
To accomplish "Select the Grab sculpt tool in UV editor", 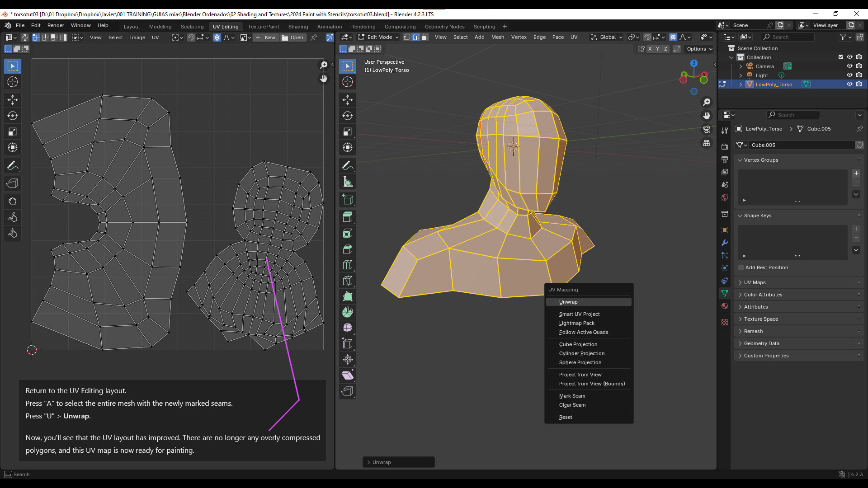I will point(13,202).
